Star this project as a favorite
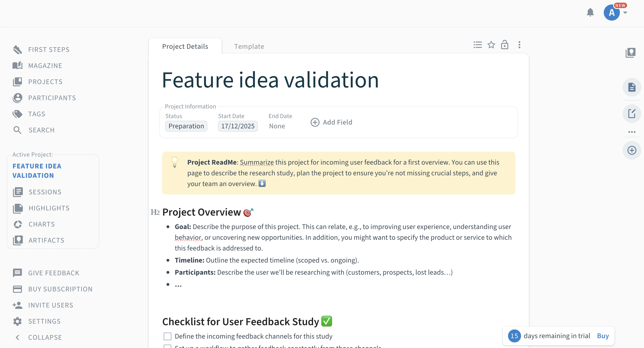 pyautogui.click(x=491, y=45)
